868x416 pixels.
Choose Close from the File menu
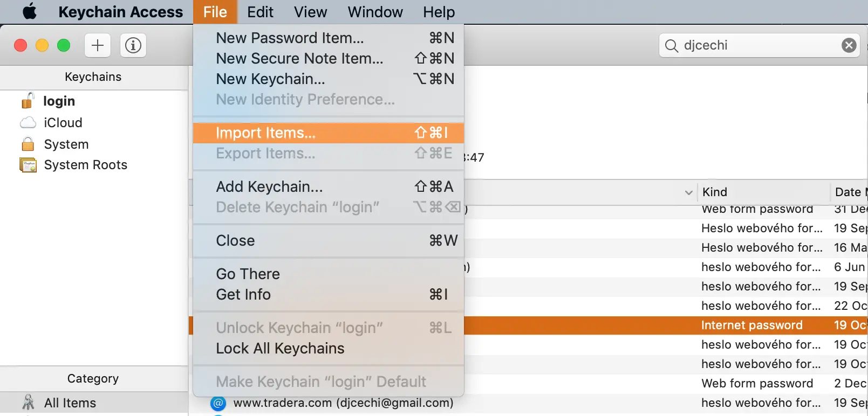[329, 240]
